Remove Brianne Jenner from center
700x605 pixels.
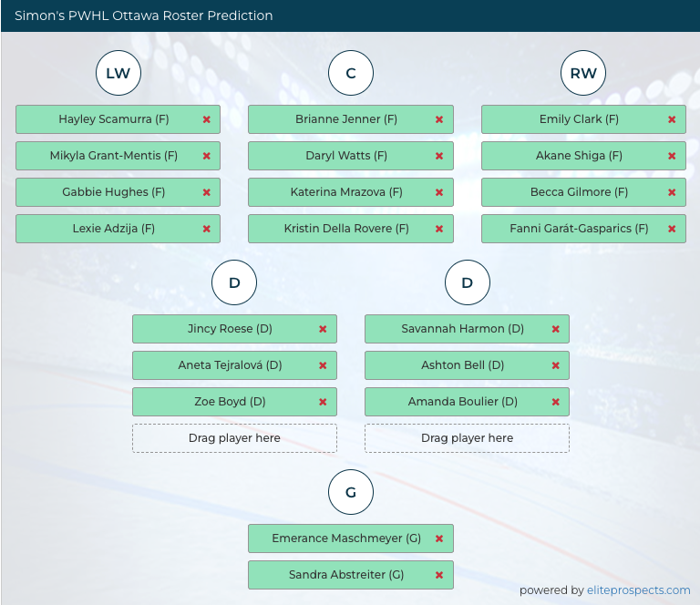point(438,119)
